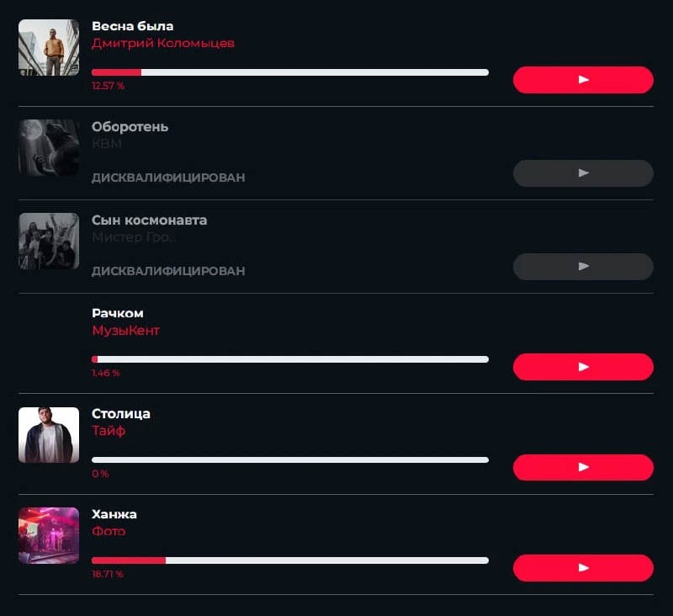This screenshot has height=616, width=673.
Task: Play the track "Весна была"
Action: pyautogui.click(x=583, y=80)
